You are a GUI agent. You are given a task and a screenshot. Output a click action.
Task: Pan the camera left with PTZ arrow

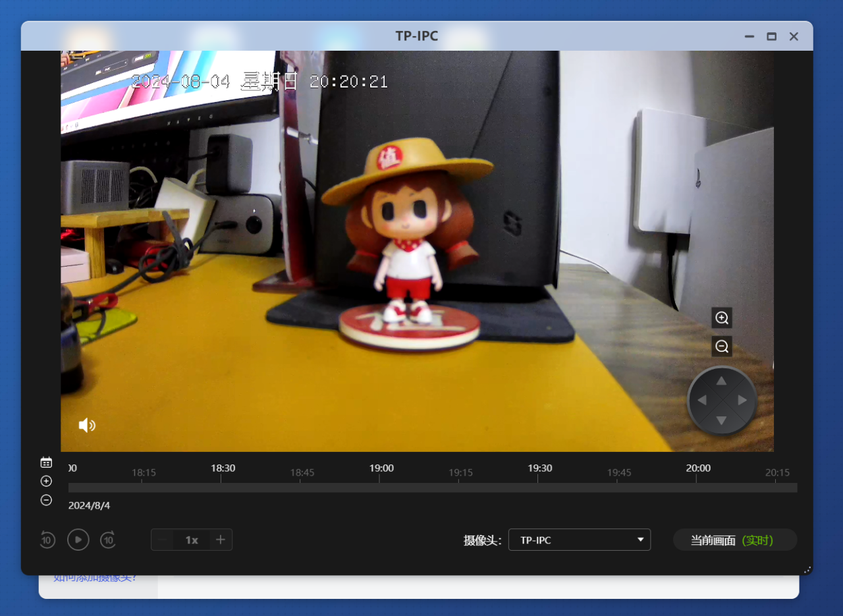click(701, 401)
